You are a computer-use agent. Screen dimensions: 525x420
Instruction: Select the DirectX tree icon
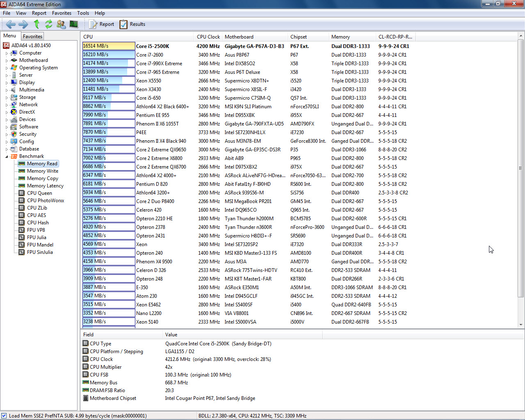[14, 112]
